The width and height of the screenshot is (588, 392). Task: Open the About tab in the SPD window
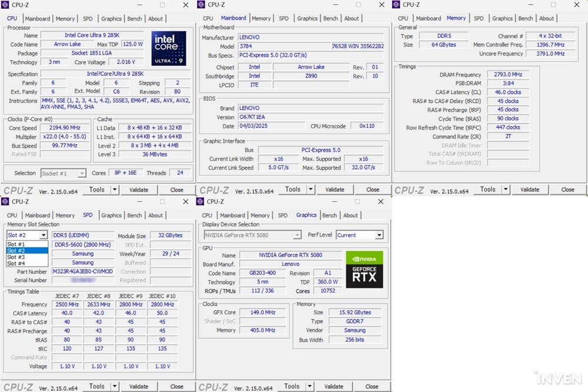tap(156, 215)
